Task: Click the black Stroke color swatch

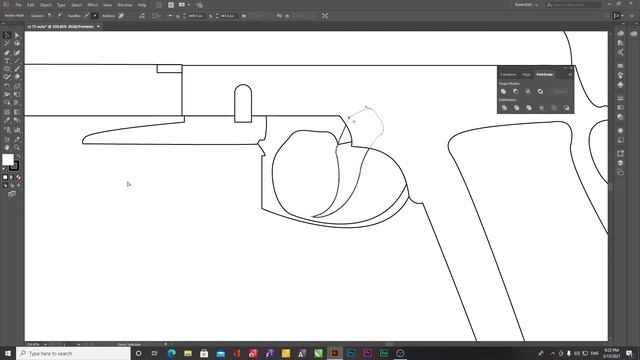Action: pyautogui.click(x=15, y=166)
